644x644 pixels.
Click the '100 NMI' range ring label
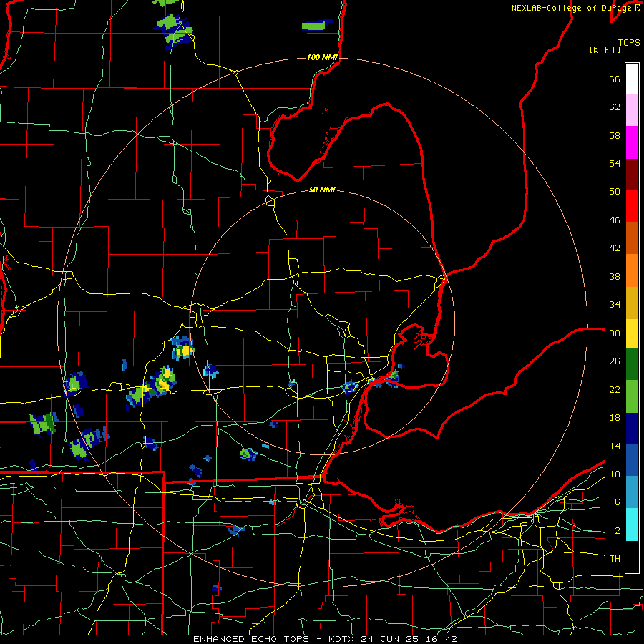coord(322,57)
